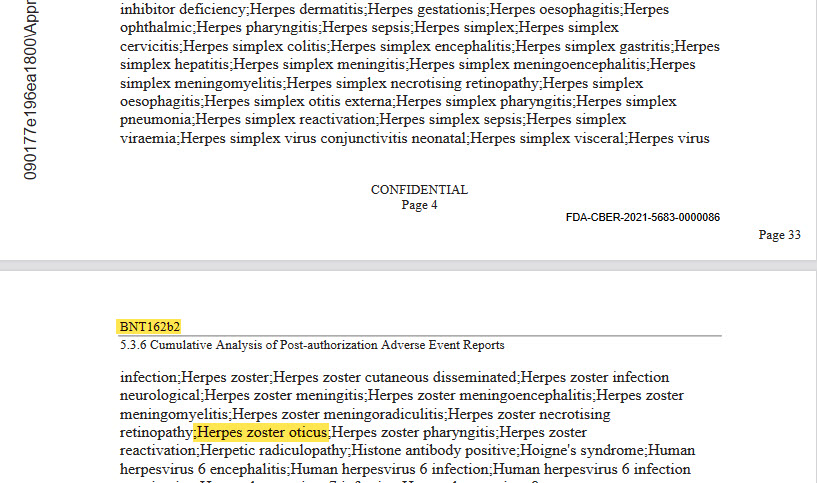Click 'Human herpesvirus 6 encephalitis' phrase
This screenshot has width=817, height=483.
click(203, 469)
